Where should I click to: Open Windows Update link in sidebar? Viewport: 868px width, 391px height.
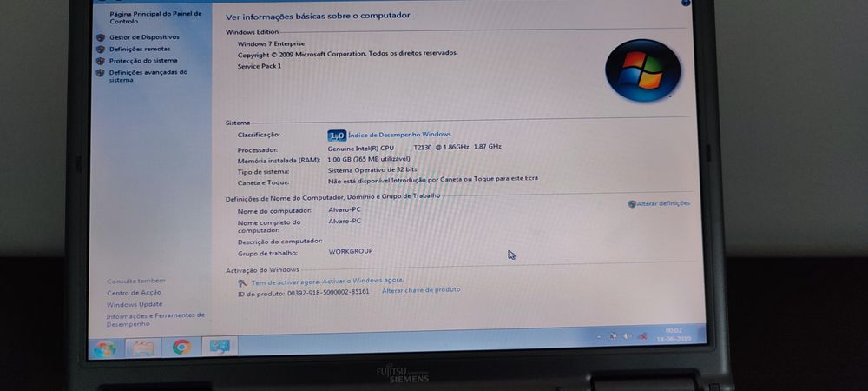(135, 304)
